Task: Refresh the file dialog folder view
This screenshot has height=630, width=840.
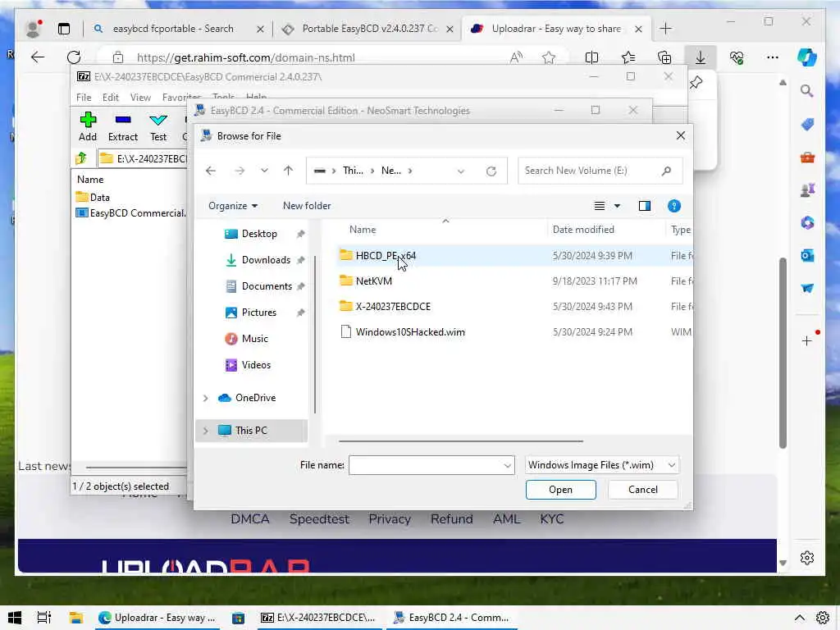Action: [491, 171]
